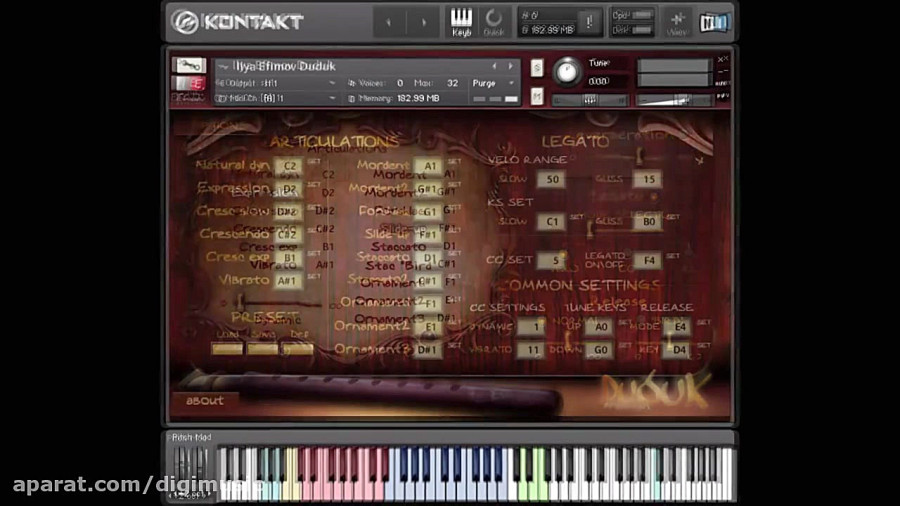Viewport: 900px width, 506px height.
Task: Toggle Legato On/Off key F4 box
Action: click(x=649, y=260)
